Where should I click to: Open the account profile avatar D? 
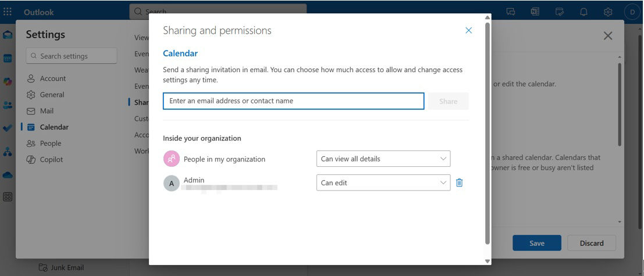[632, 12]
